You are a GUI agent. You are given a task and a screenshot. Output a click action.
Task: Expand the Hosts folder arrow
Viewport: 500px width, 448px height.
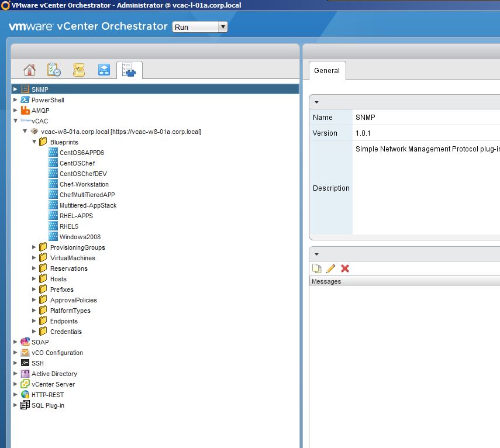coord(34,279)
